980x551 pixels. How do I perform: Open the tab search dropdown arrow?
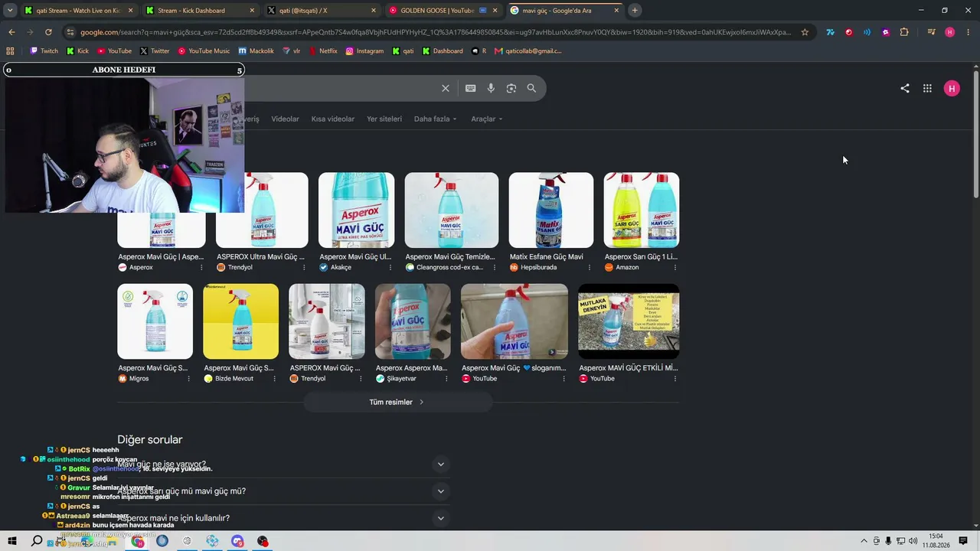pos(10,10)
